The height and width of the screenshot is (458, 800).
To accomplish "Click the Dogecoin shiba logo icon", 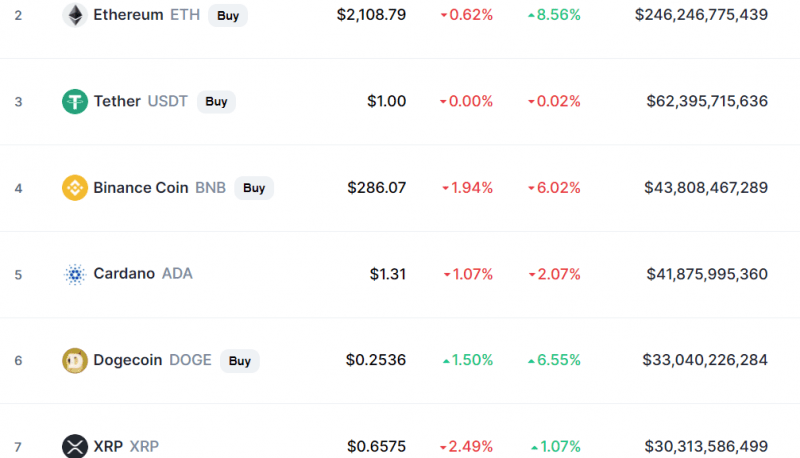I will (x=75, y=361).
